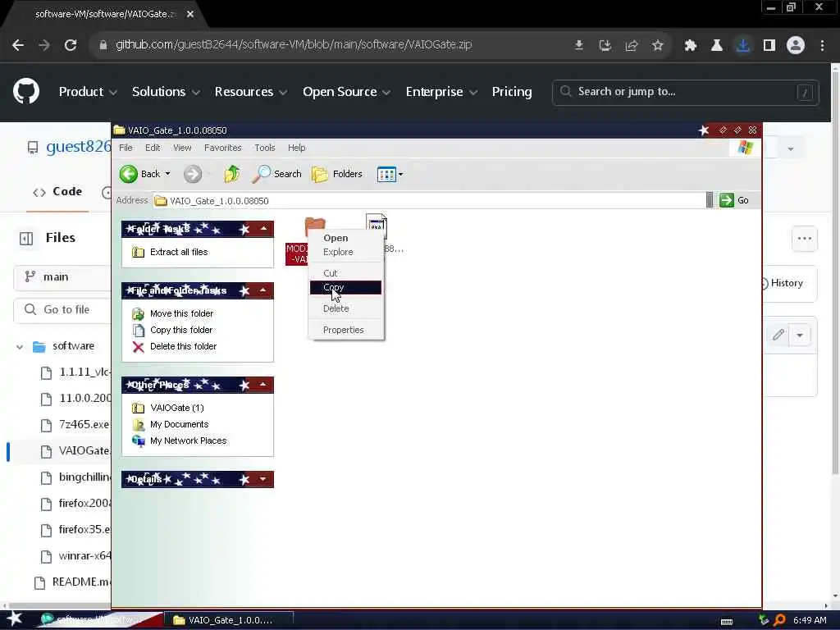Open My Documents under Other Places
The image size is (840, 630).
(179, 425)
